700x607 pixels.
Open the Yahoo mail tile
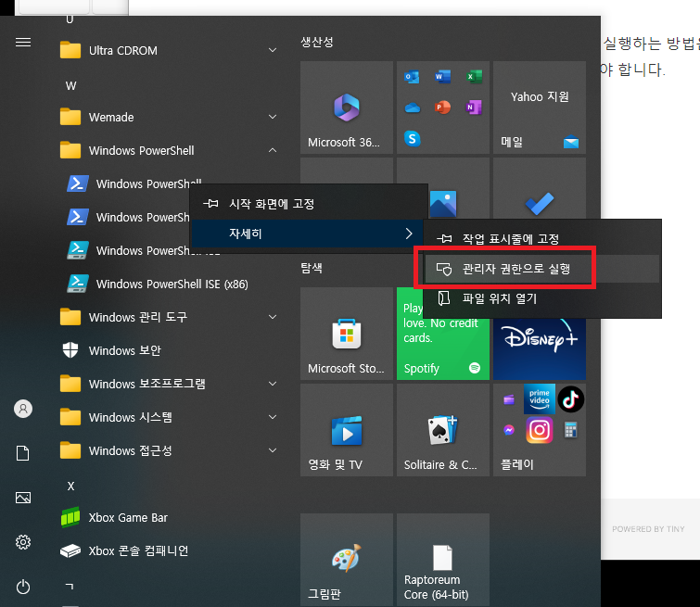click(540, 107)
